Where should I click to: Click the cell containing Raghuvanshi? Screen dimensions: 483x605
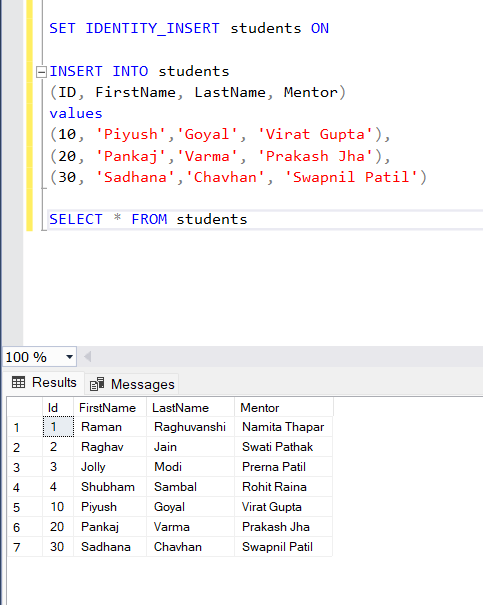(x=191, y=427)
